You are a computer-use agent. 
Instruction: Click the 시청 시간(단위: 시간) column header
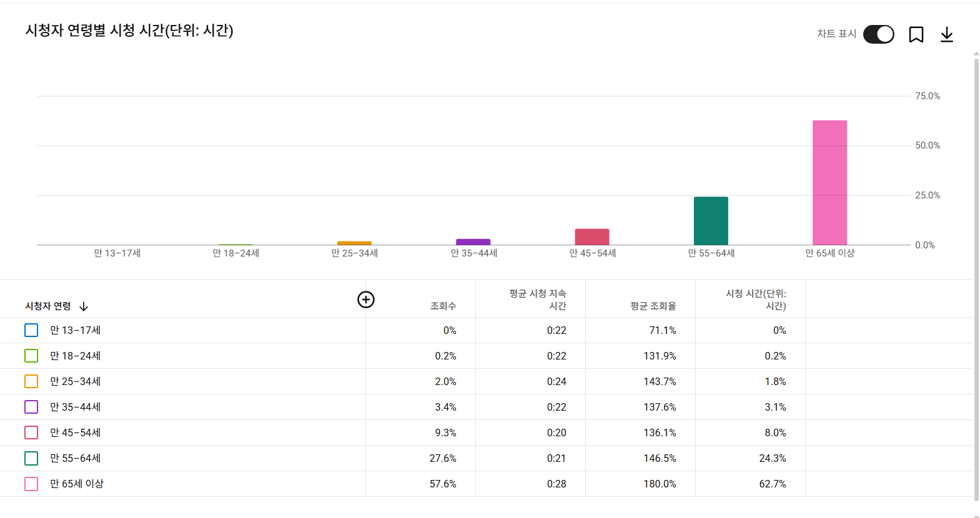[x=756, y=300]
